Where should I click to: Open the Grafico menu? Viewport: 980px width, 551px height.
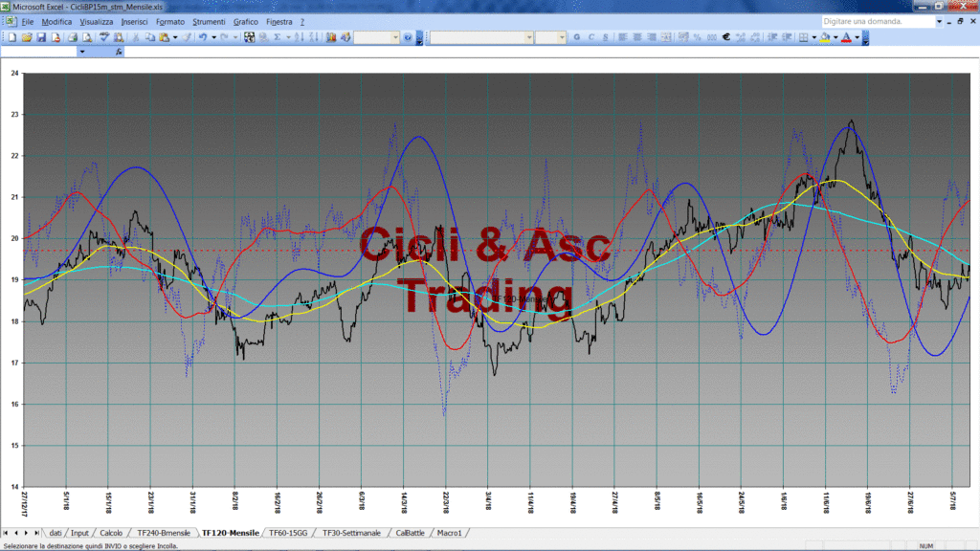(246, 22)
